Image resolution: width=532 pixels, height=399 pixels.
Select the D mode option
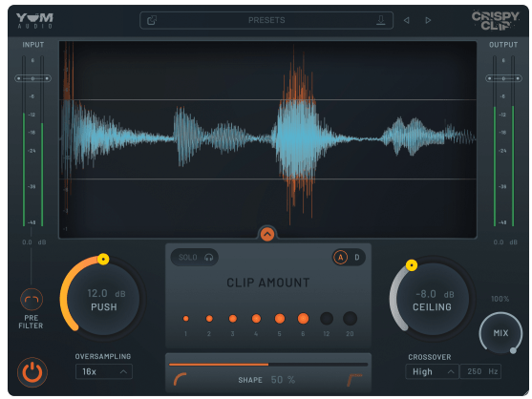357,258
